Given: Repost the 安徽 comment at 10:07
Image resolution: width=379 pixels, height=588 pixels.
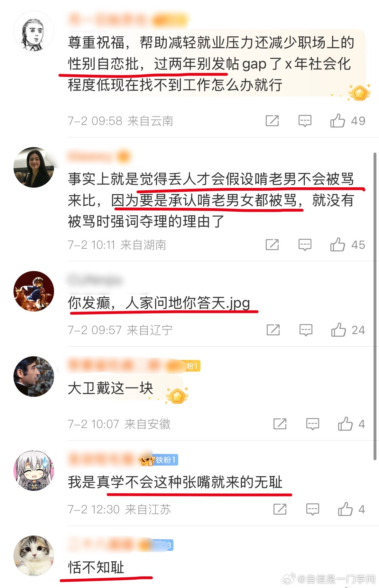Looking at the screenshot, I should click(280, 424).
